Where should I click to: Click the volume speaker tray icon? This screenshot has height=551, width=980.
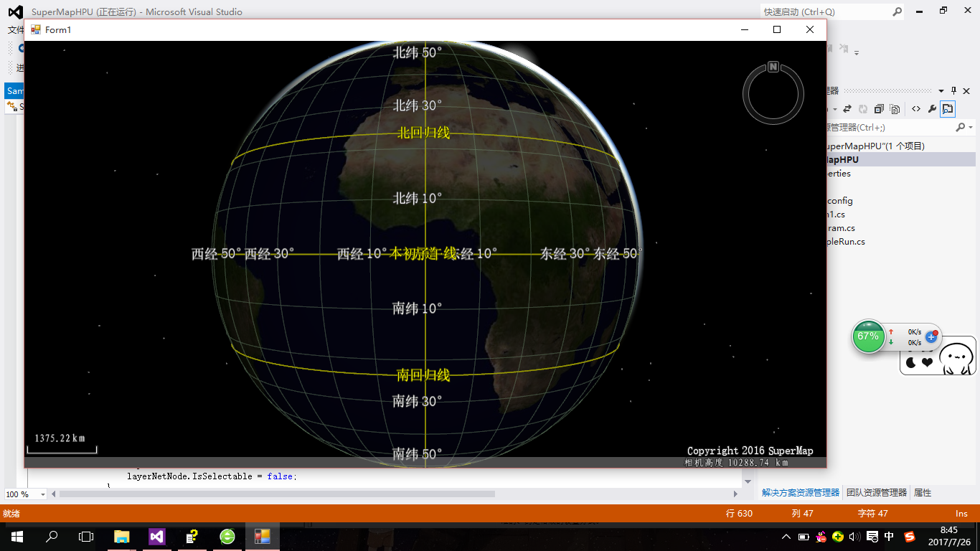854,537
